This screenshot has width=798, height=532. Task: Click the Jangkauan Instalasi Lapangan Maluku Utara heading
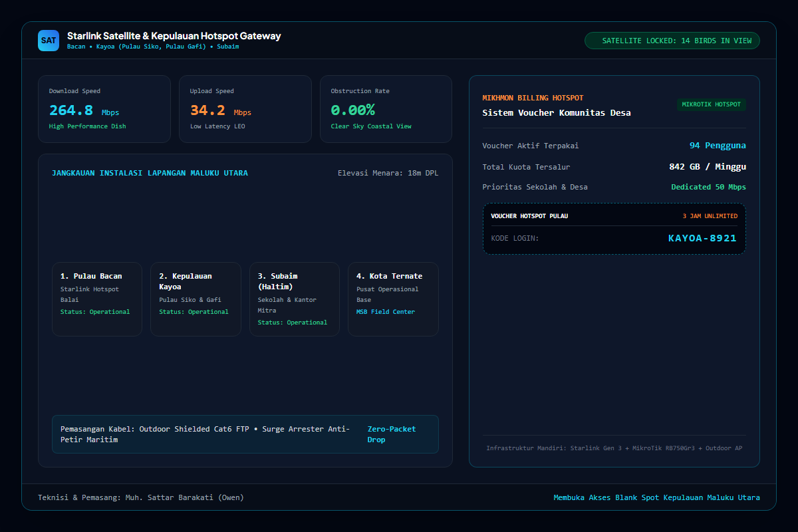[x=150, y=174]
